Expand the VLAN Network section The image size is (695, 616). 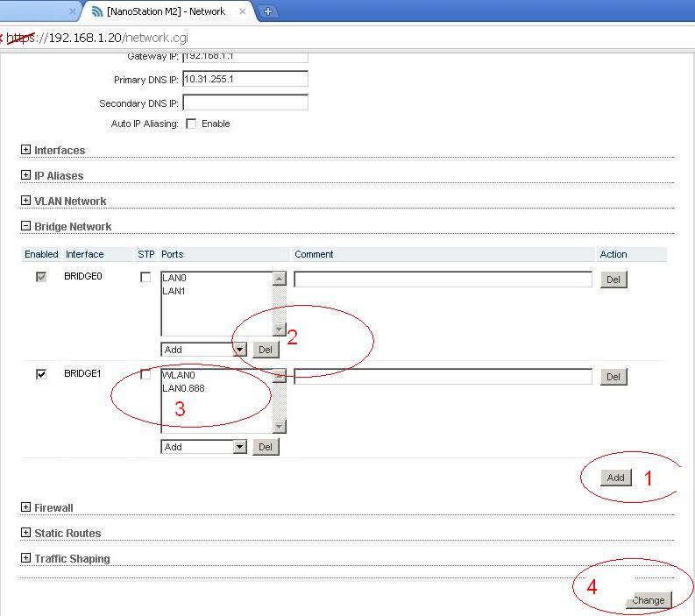coord(25,201)
